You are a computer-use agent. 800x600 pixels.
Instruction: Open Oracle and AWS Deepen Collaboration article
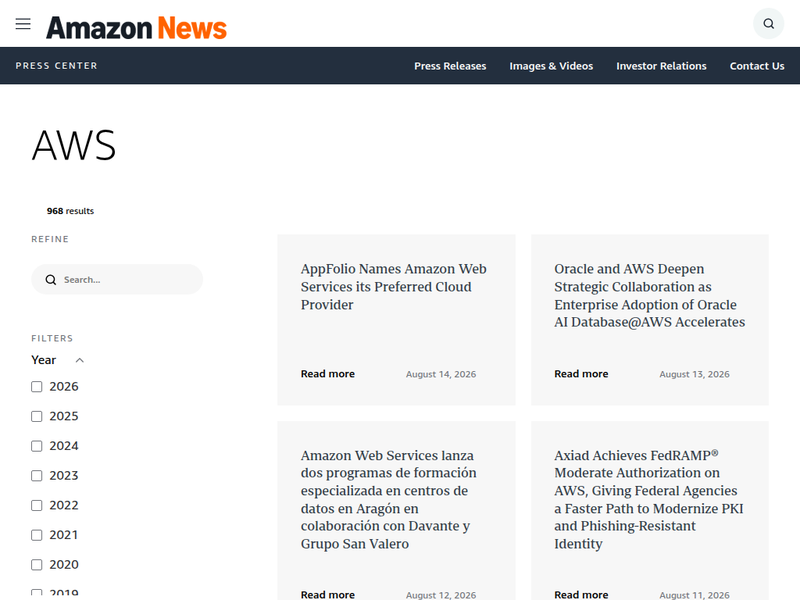649,295
